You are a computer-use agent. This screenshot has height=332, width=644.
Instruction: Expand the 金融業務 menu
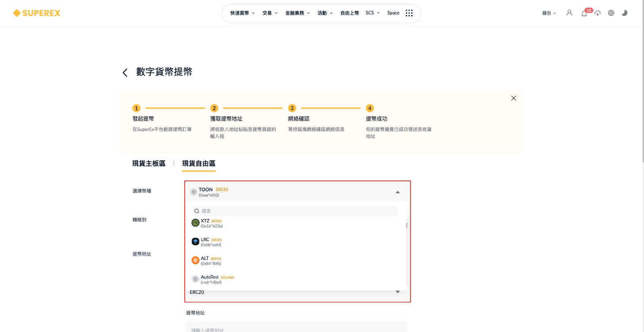[x=297, y=13]
